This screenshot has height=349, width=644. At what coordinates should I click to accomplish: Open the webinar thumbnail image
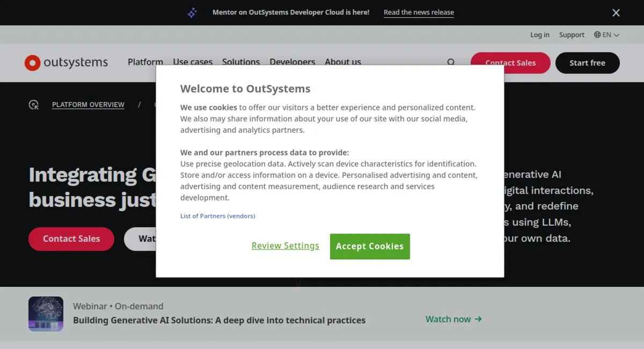pyautogui.click(x=46, y=314)
